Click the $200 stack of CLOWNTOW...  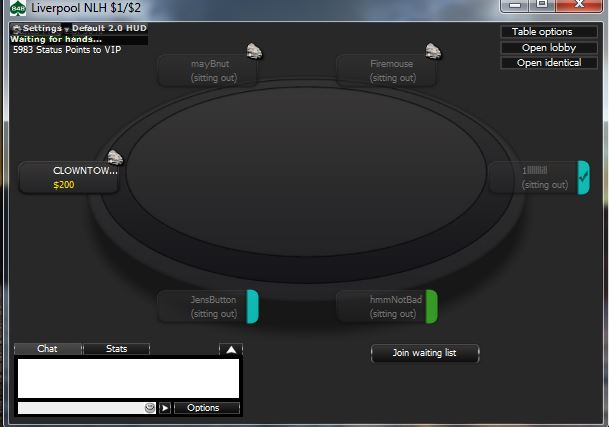pos(64,185)
